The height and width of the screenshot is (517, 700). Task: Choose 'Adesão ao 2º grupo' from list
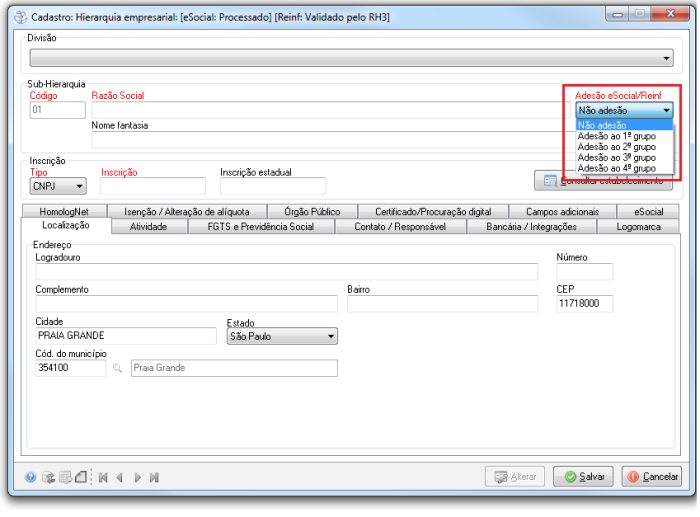(617, 147)
